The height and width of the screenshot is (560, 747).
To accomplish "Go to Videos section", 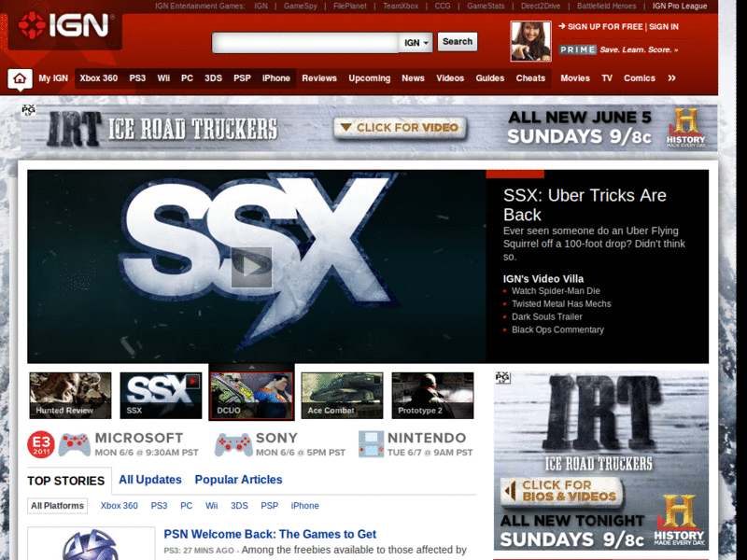I will (450, 78).
